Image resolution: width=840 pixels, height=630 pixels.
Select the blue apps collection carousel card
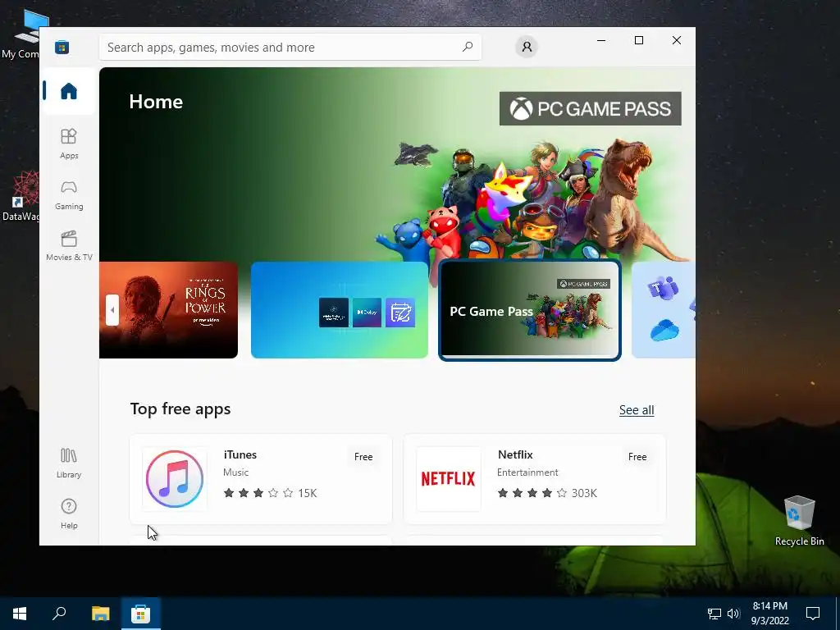[x=339, y=309]
